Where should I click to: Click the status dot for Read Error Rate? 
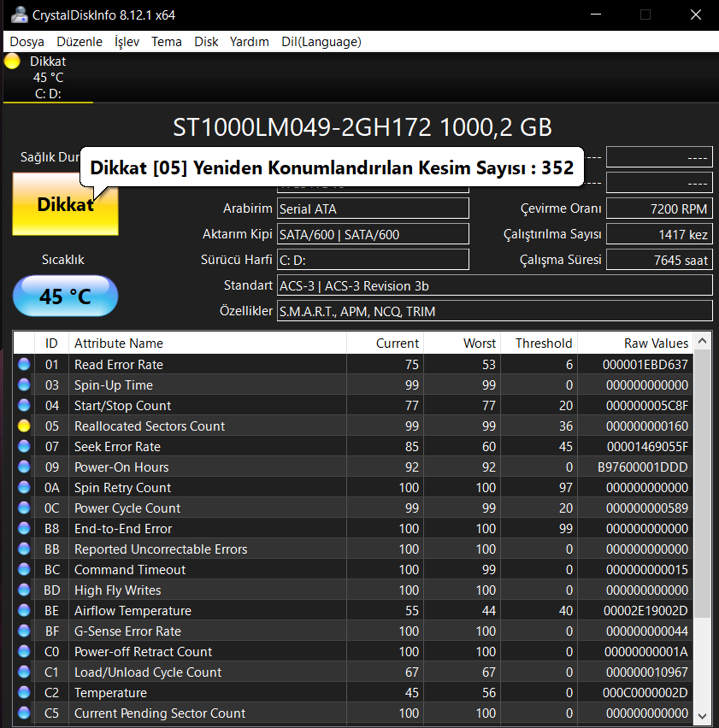pos(24,365)
